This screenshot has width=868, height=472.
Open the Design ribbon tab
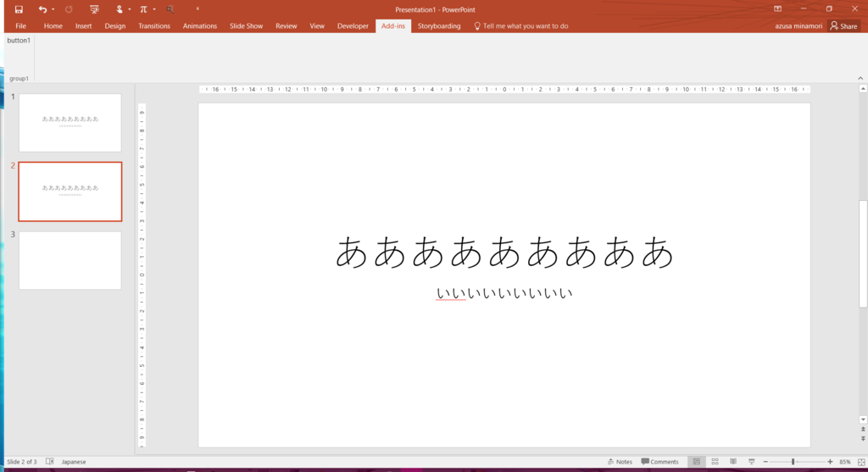coord(115,26)
